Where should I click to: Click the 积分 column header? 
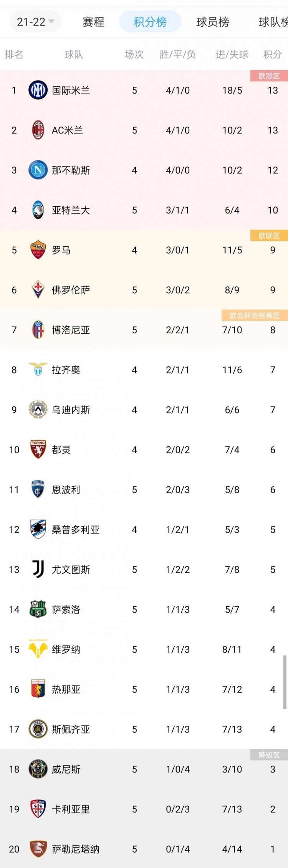tap(272, 55)
